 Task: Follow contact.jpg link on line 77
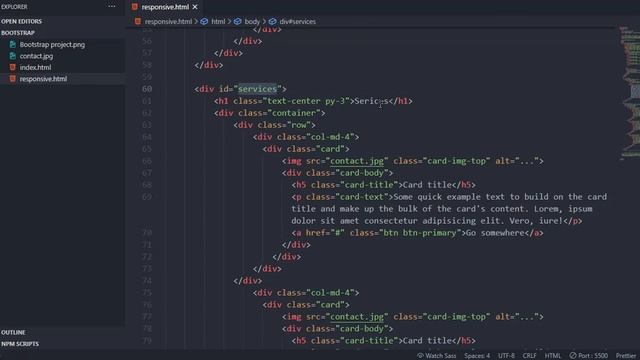coord(357,316)
